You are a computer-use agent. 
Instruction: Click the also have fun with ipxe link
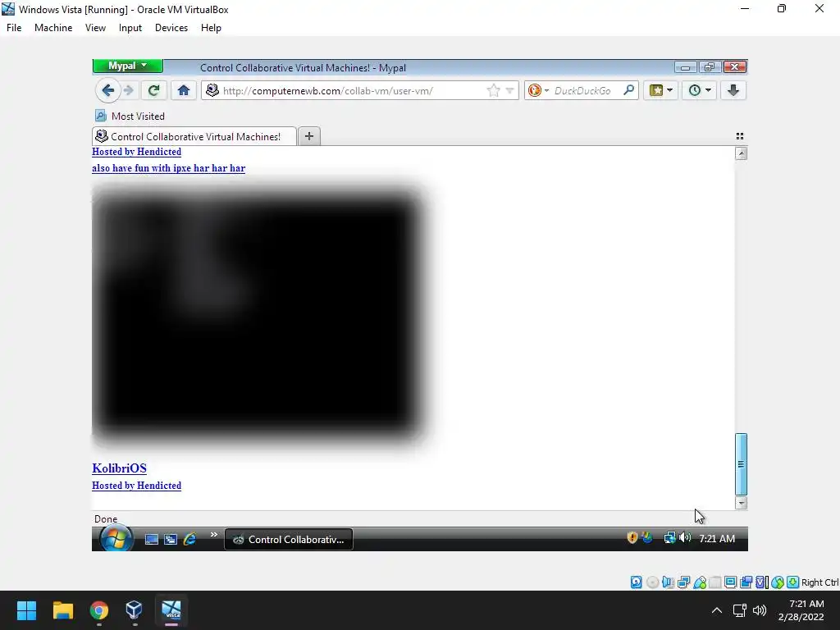tap(169, 168)
